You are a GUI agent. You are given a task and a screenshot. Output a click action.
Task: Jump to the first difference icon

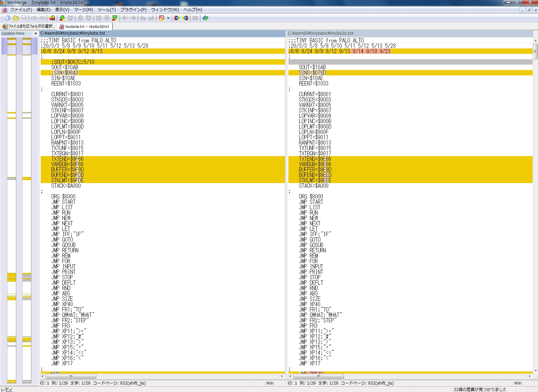click(x=99, y=18)
